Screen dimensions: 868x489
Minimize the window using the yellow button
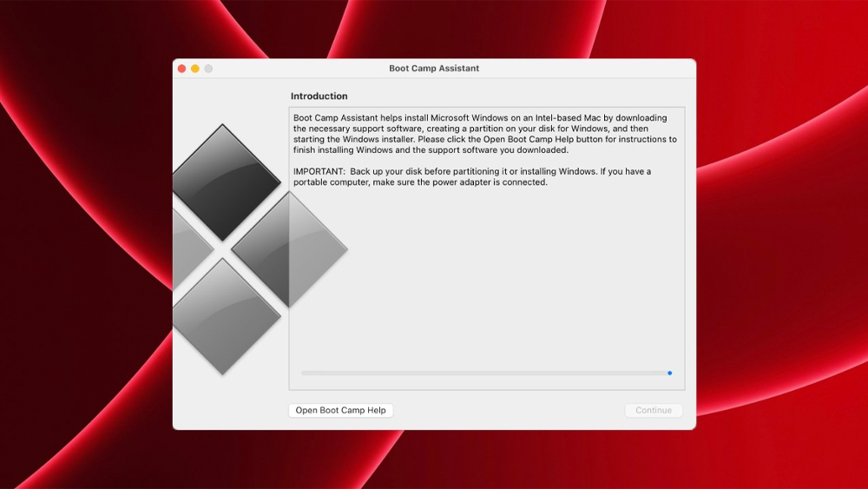195,69
